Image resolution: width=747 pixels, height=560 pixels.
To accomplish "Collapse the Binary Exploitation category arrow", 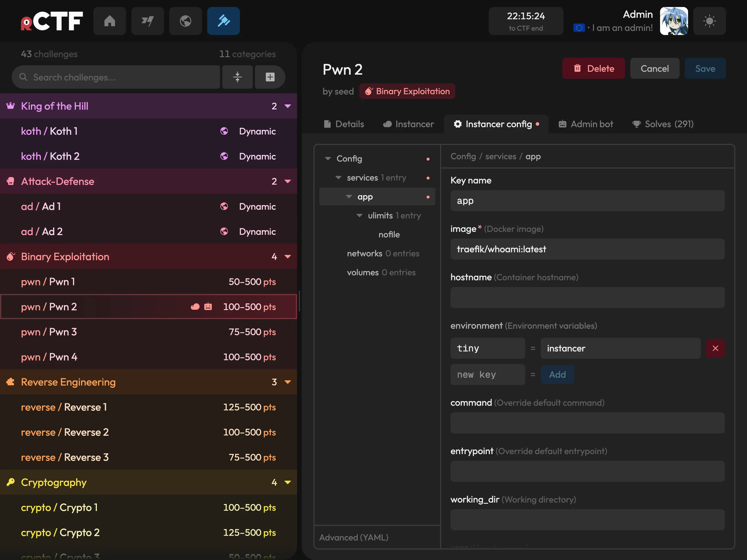I will [288, 257].
